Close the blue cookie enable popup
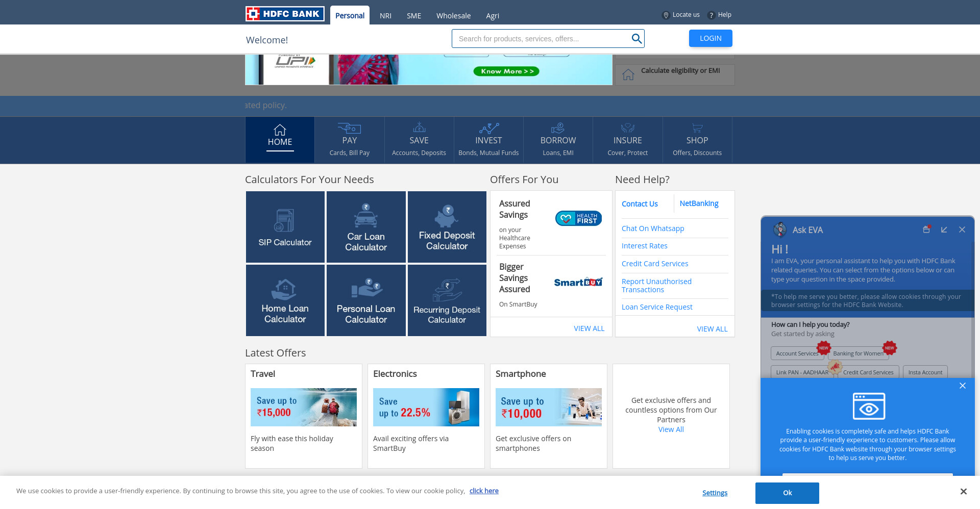Viewport: 980px width, 509px height. point(963,386)
